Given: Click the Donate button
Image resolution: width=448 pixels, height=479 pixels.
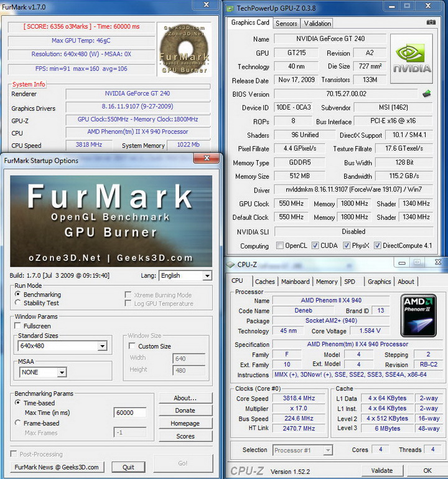Looking at the screenshot, I should [x=185, y=410].
